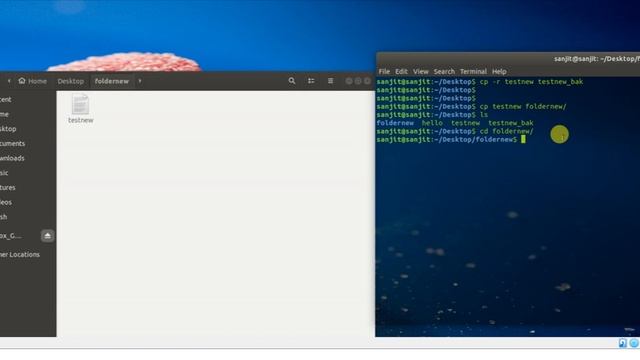Click the 'cd foldernew/' command text

pyautogui.click(x=507, y=131)
